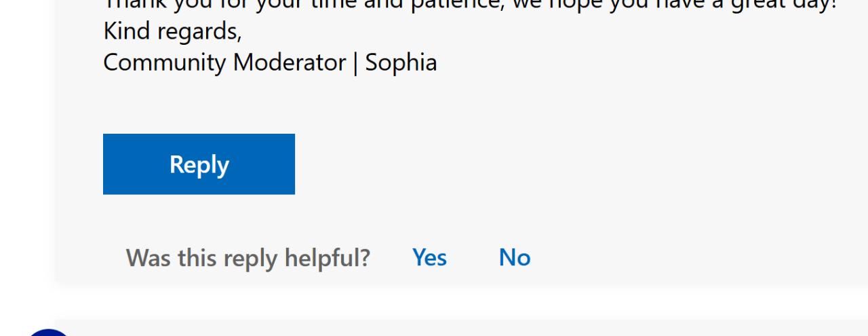This screenshot has height=336, width=868.
Task: Click the vertical bar separator before Sophia
Action: tap(355, 62)
